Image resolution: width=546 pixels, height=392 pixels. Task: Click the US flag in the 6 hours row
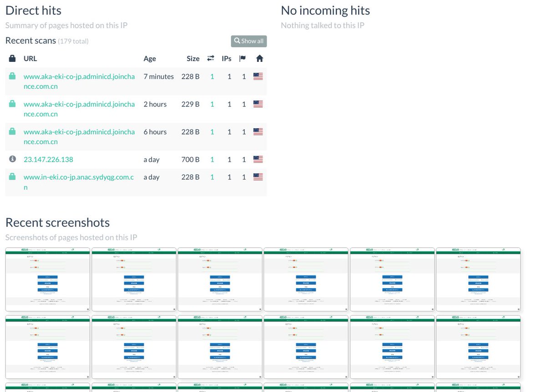[x=258, y=132]
